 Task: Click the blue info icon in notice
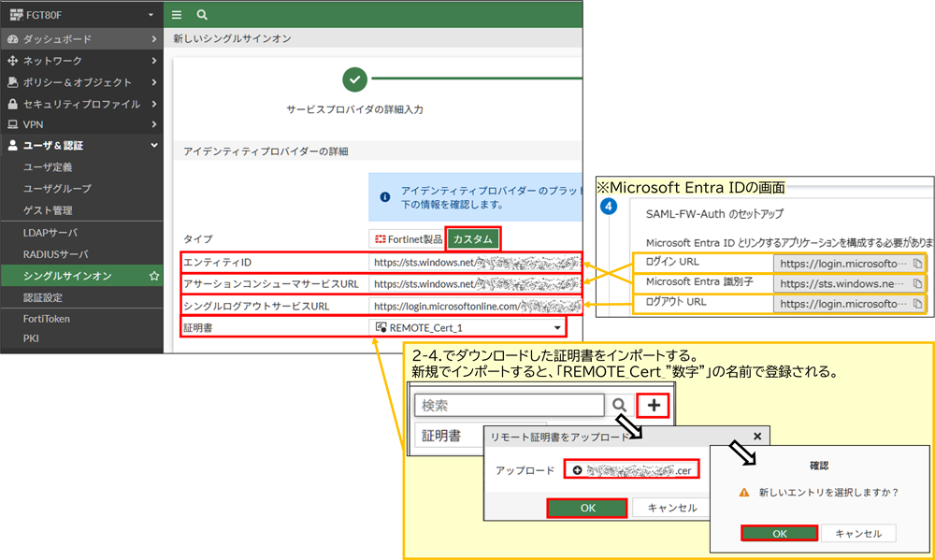click(385, 197)
